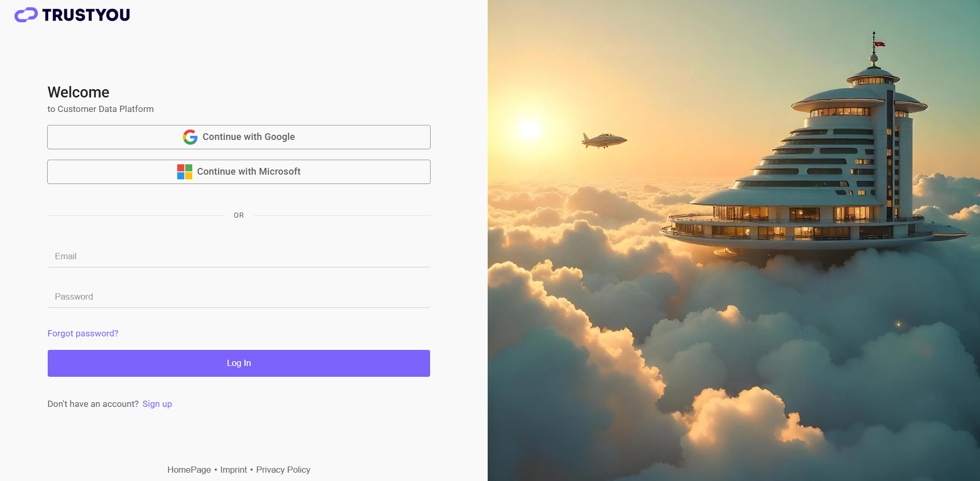Open the Imprint footer link
Screen dimensions: 980x481
pyautogui.click(x=234, y=470)
